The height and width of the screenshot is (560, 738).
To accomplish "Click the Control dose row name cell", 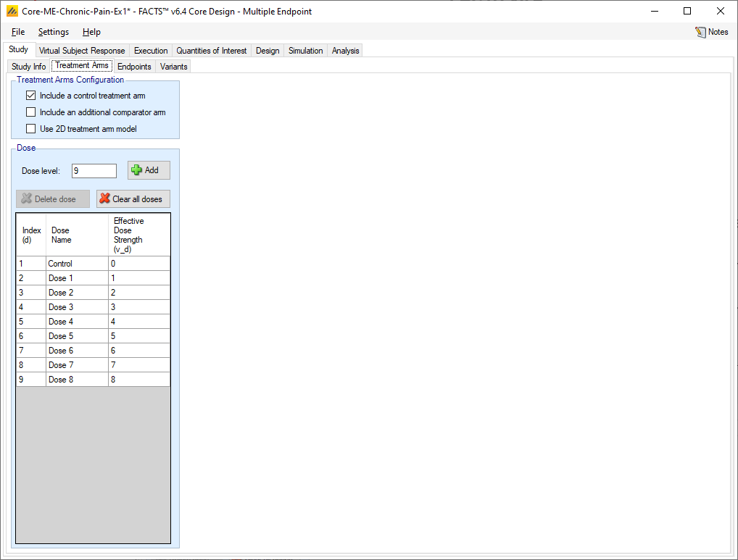I will [76, 264].
